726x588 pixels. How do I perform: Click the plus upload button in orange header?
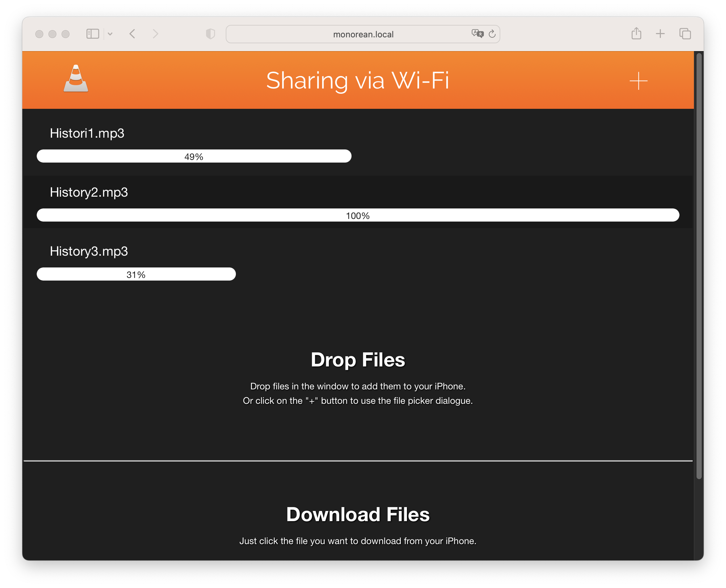pyautogui.click(x=638, y=81)
